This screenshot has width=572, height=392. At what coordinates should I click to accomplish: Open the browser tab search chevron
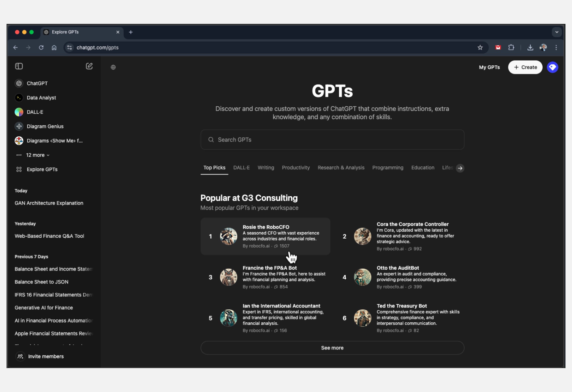(x=556, y=32)
